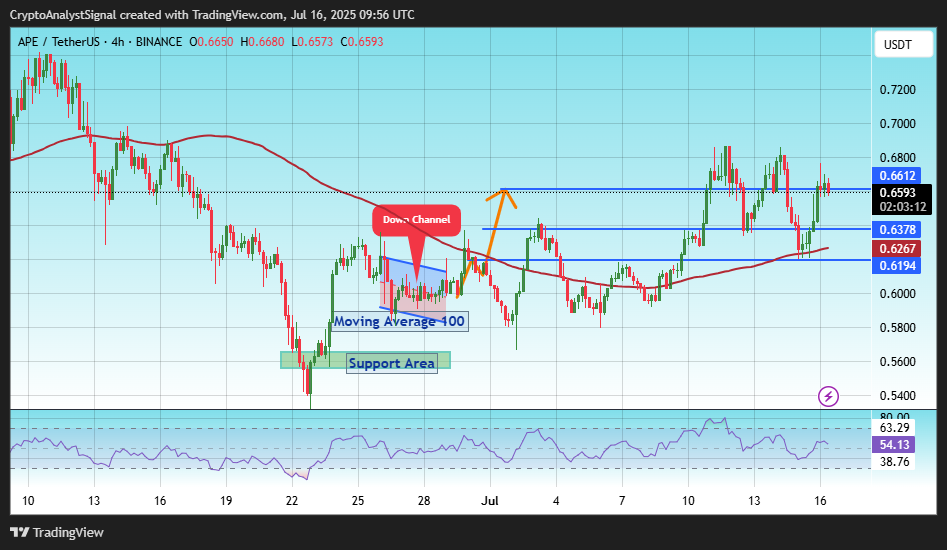Image resolution: width=947 pixels, height=550 pixels.
Task: Click the 0.6800 price axis tick
Action: [897, 158]
